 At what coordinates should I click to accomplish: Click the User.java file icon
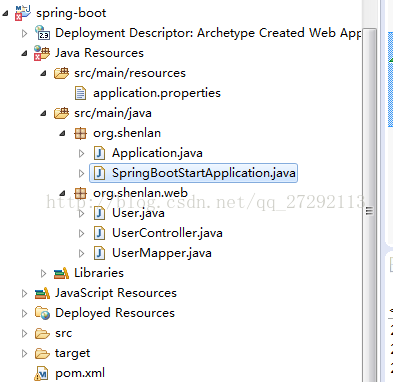[99, 213]
